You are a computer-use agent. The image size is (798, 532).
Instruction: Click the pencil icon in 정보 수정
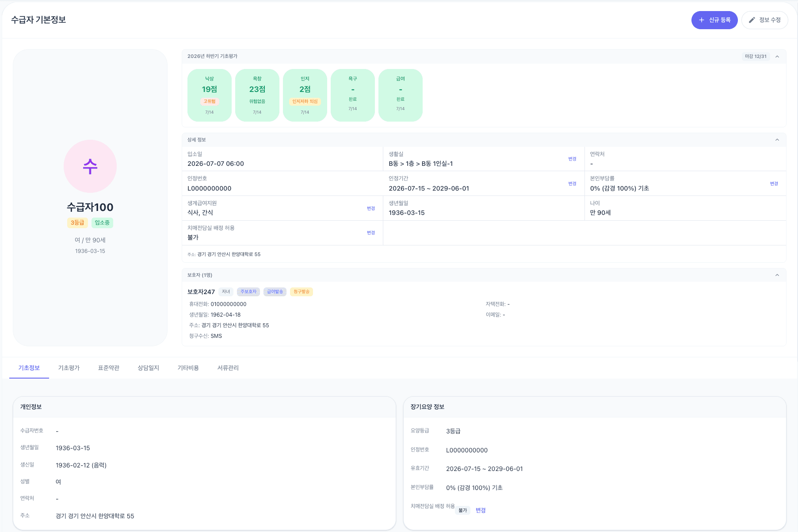(x=752, y=20)
